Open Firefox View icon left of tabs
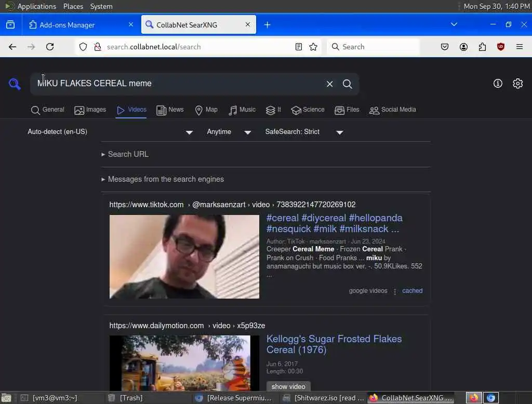 [x=10, y=25]
